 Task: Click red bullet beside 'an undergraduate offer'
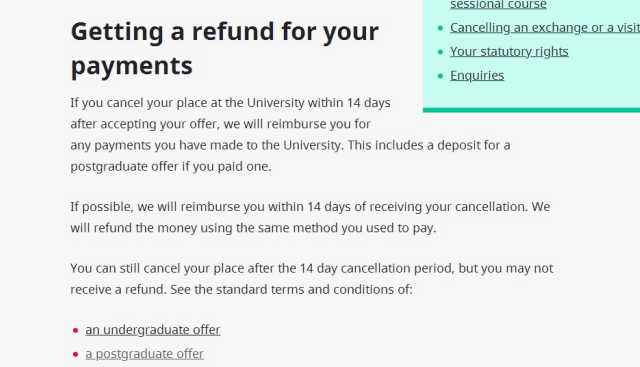pos(75,330)
